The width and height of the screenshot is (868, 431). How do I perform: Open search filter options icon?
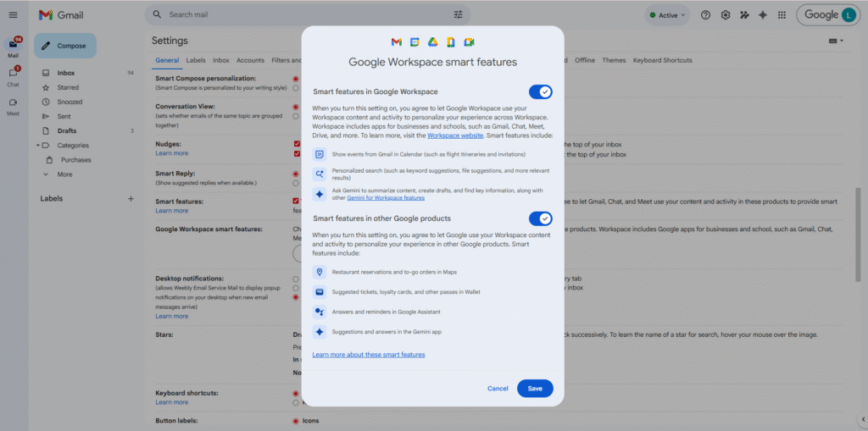point(459,15)
